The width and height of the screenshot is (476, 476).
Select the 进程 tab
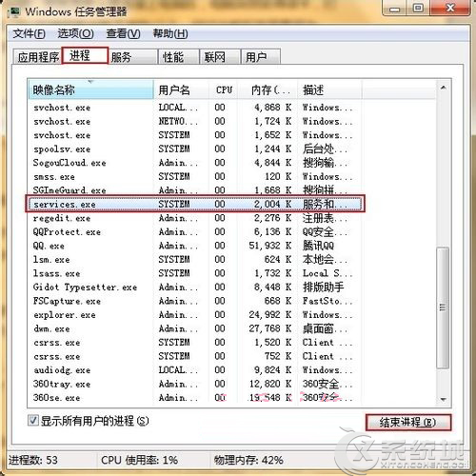pyautogui.click(x=85, y=55)
